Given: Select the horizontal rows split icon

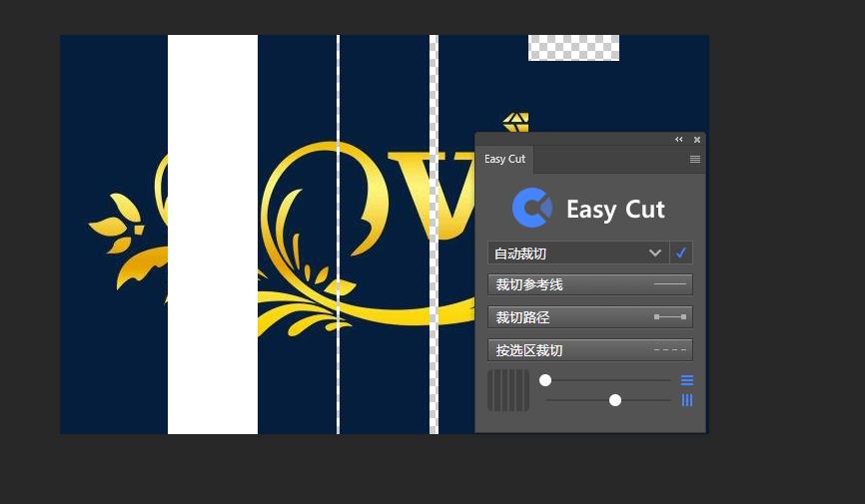Looking at the screenshot, I should pyautogui.click(x=687, y=380).
